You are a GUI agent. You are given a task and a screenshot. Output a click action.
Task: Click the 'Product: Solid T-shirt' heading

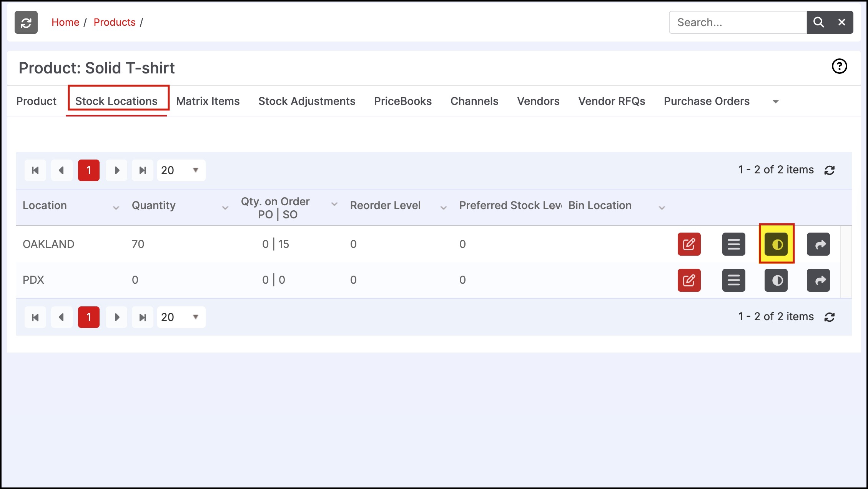[x=96, y=68]
